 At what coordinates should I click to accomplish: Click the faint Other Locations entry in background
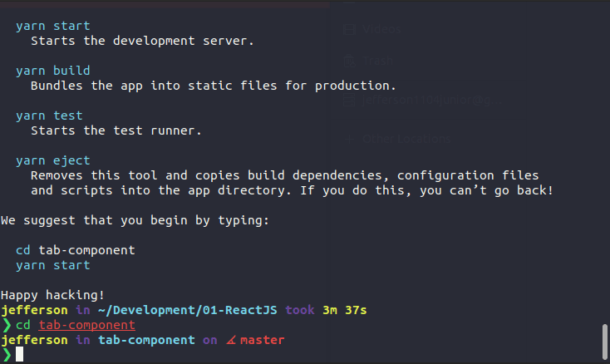tap(406, 139)
